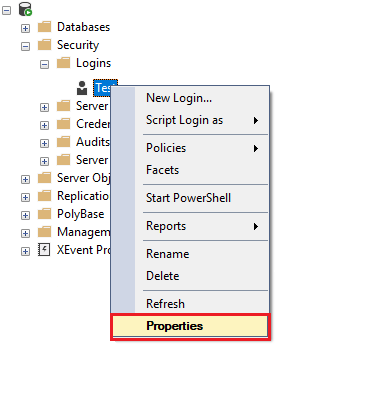Click the Logins folder icon
This screenshot has height=396, width=390.
63,63
